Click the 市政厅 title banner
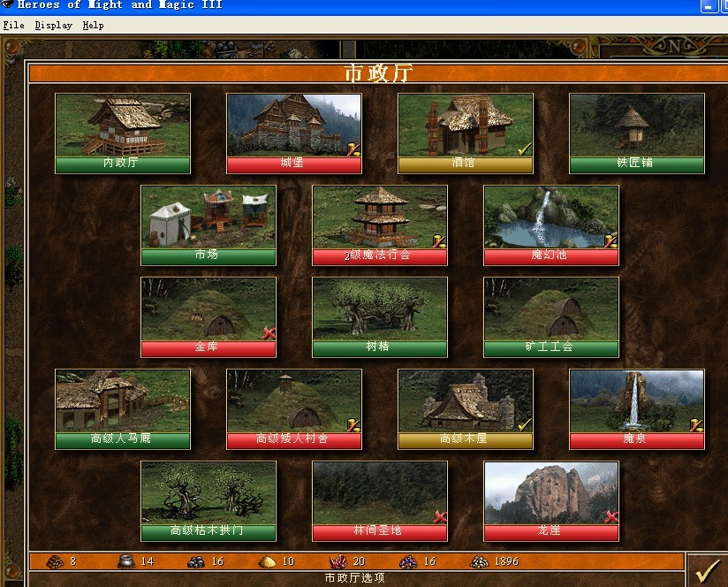This screenshot has height=587, width=728. click(378, 73)
